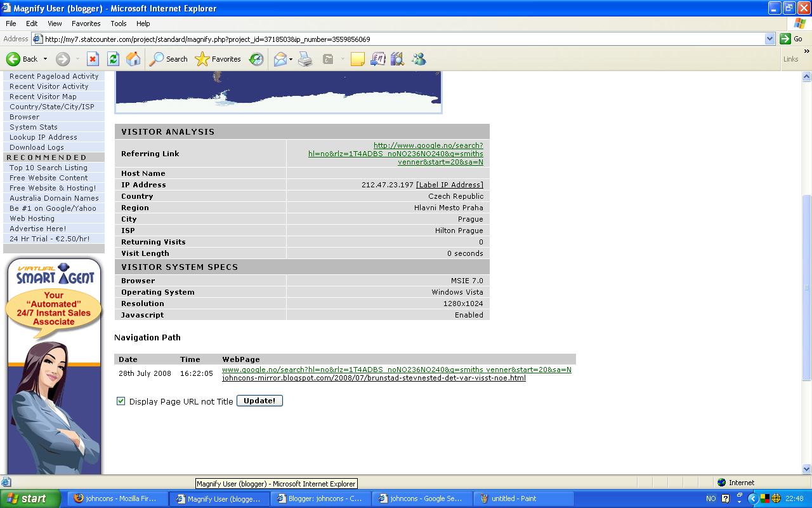812x508 pixels.
Task: Expand the Forward button history dropdown
Action: click(x=77, y=59)
